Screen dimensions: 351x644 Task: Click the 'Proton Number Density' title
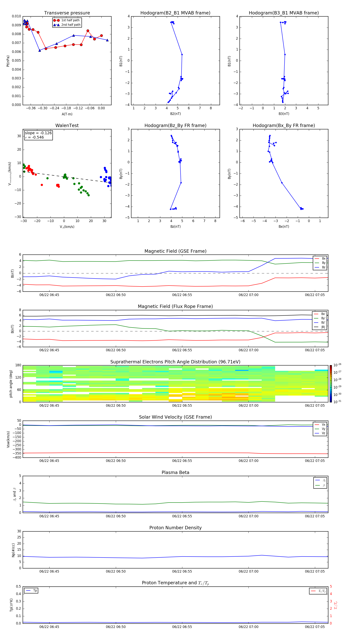point(175,528)
